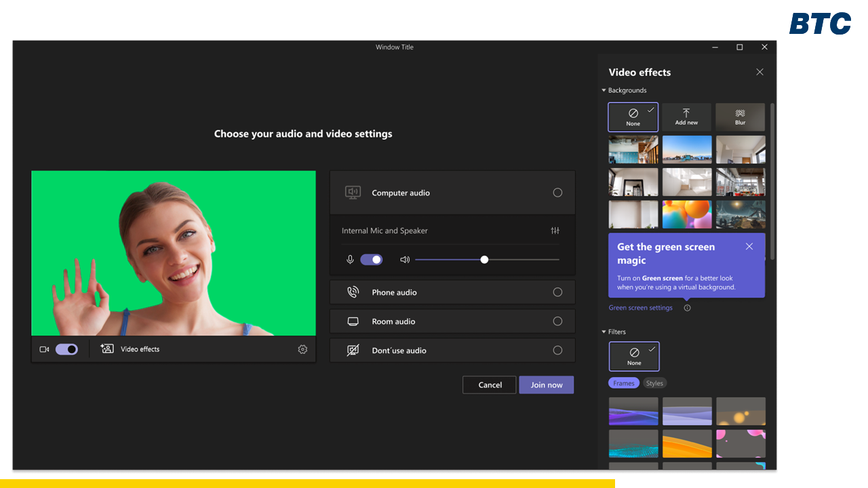The height and width of the screenshot is (488, 868).
Task: Select the Room audio label
Action: click(393, 321)
